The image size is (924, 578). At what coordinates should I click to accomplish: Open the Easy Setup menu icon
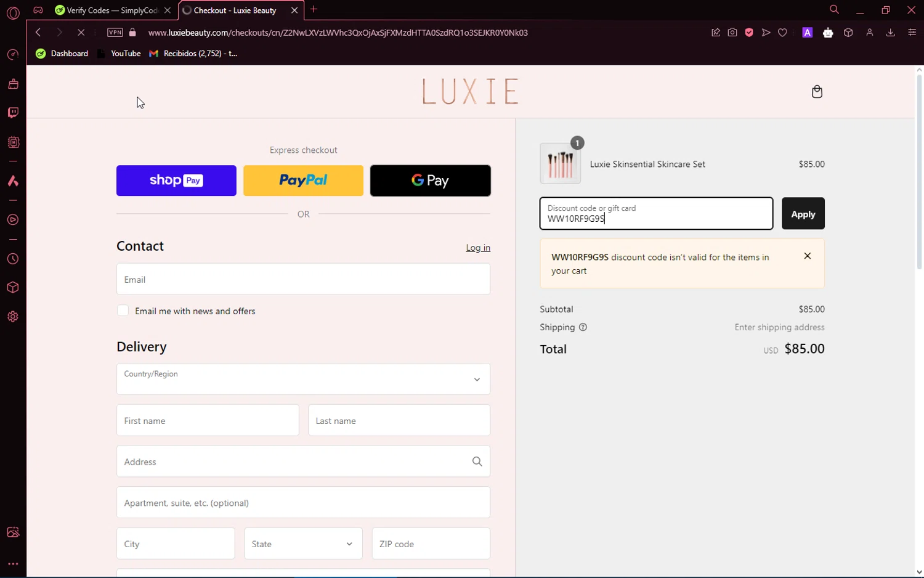click(912, 33)
